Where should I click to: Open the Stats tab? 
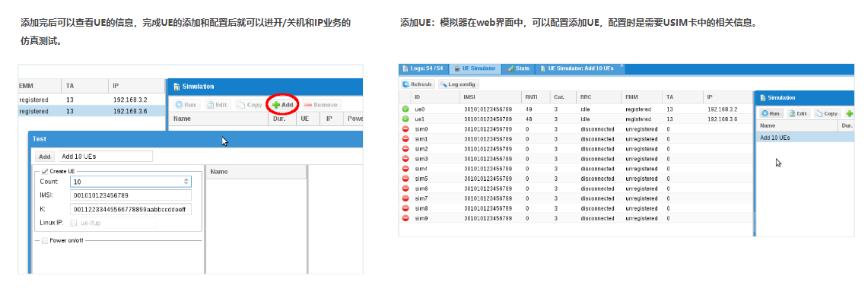click(x=518, y=68)
